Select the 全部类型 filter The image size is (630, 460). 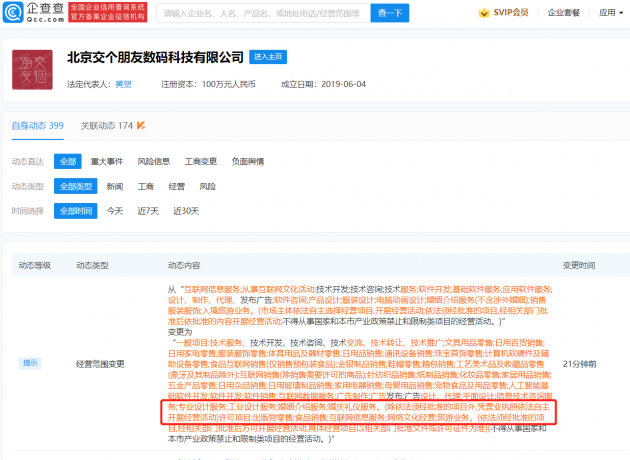tap(76, 186)
